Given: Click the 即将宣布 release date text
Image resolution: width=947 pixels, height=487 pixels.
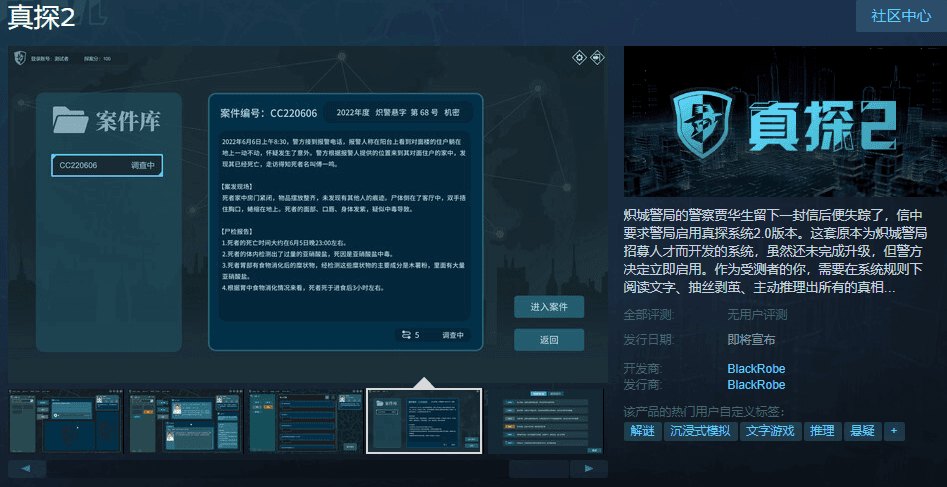Looking at the screenshot, I should coord(751,340).
